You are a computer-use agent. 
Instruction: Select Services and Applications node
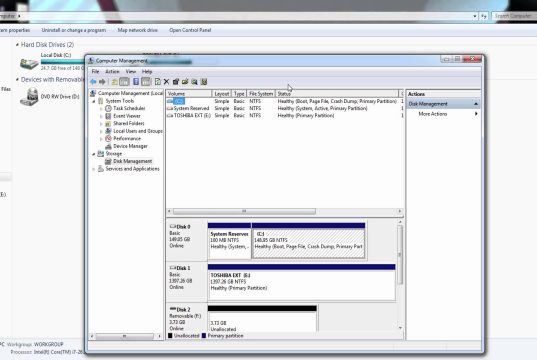coord(132,169)
